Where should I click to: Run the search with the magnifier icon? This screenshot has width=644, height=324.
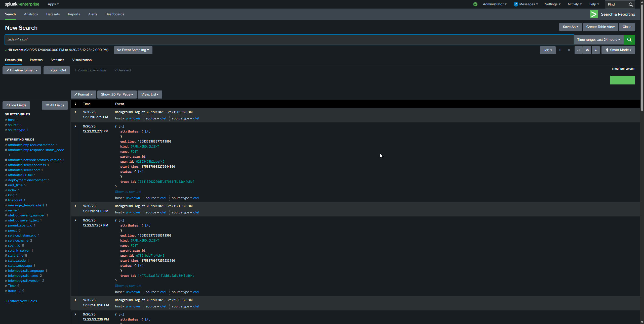point(629,39)
